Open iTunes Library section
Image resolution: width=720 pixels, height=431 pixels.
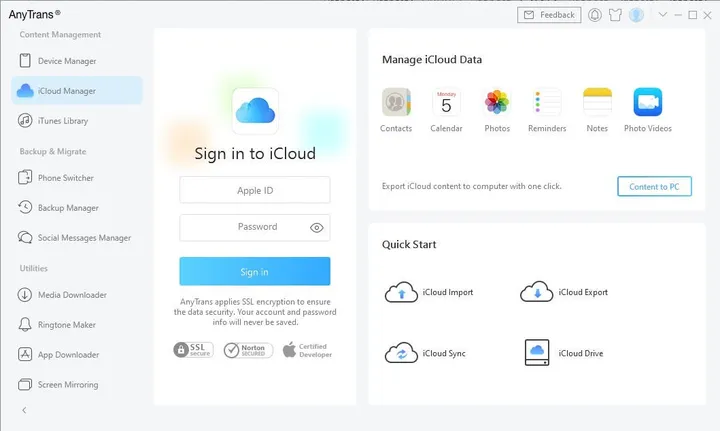(x=77, y=121)
